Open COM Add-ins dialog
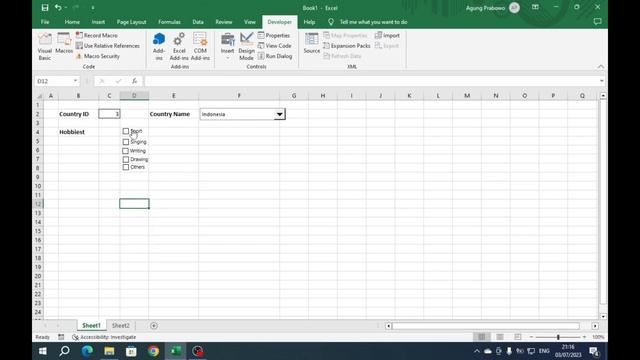 coord(200,47)
